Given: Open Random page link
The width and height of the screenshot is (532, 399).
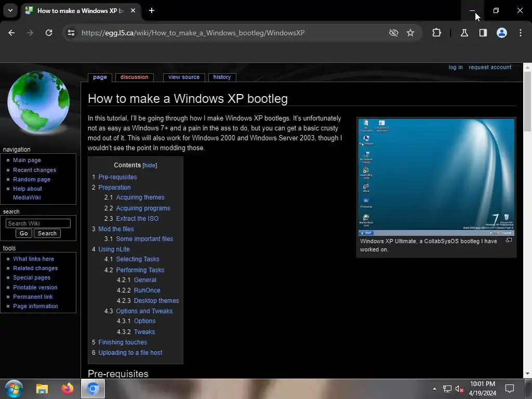Looking at the screenshot, I should [x=32, y=179].
